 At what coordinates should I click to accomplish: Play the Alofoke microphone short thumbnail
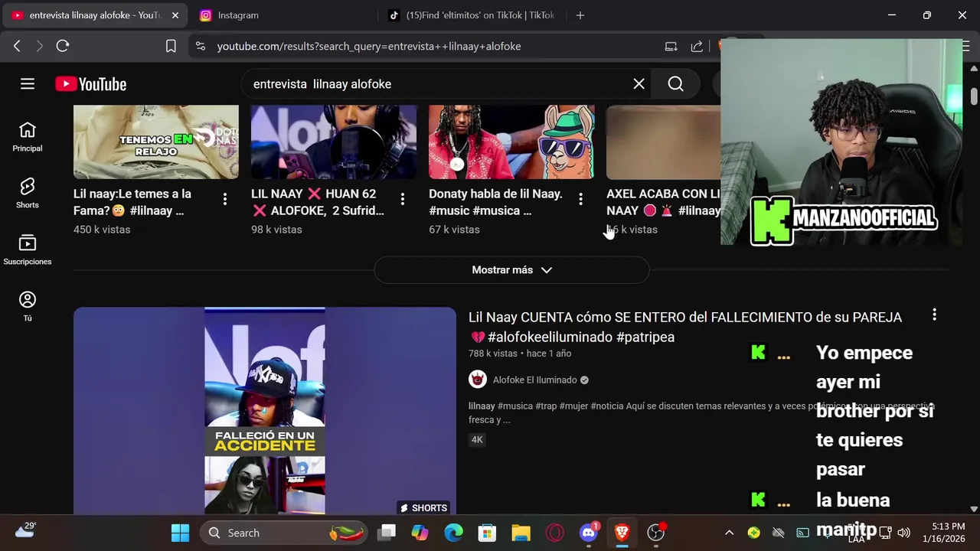pyautogui.click(x=334, y=142)
